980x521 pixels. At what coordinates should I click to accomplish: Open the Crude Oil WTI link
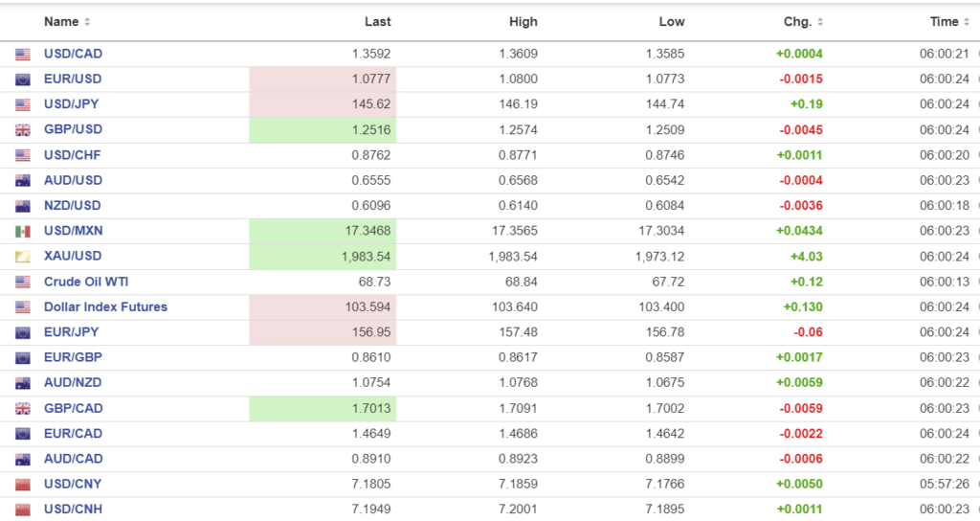86,282
